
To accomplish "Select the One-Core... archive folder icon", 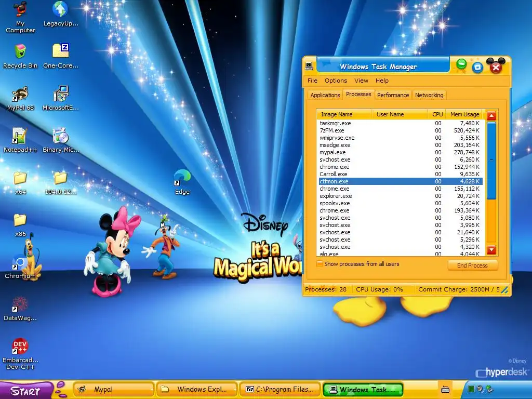I will 61,56.
